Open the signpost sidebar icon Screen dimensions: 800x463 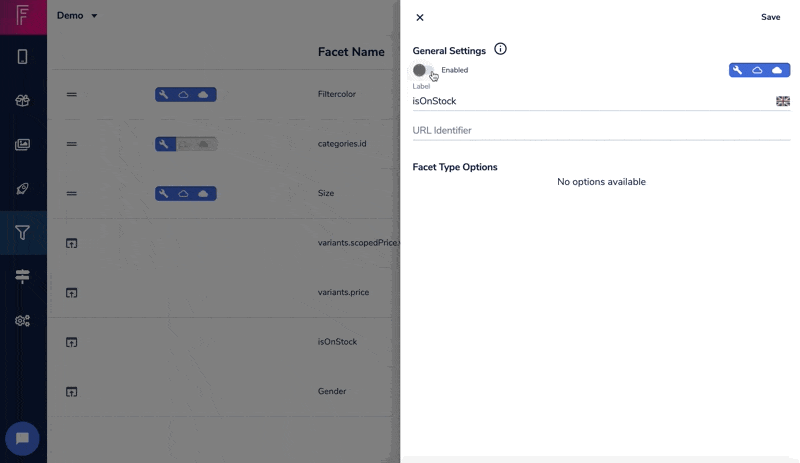click(22, 277)
